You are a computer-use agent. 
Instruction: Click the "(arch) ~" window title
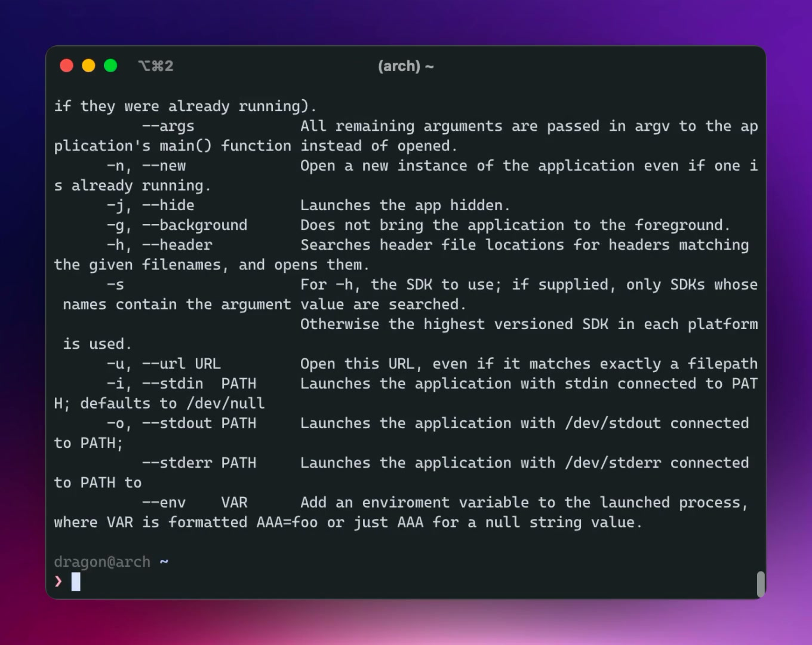[406, 66]
